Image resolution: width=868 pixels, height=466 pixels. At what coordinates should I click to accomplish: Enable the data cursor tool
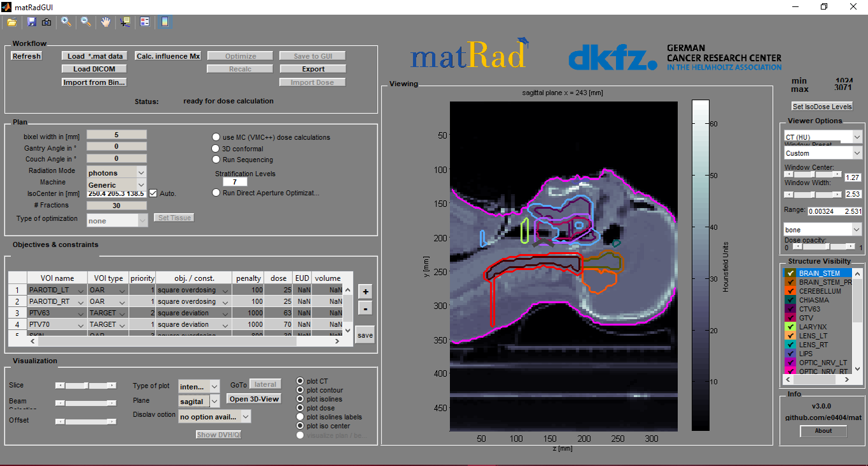click(x=125, y=22)
